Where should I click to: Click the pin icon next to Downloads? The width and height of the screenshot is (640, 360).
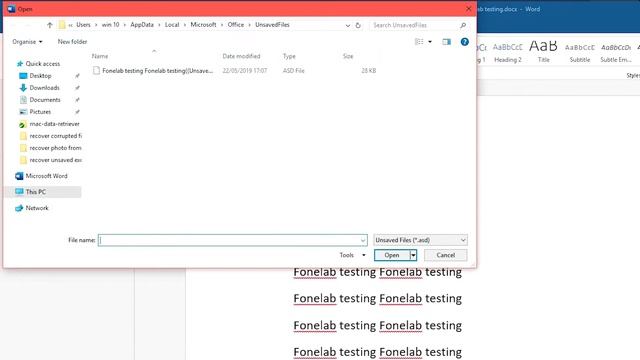click(x=77, y=88)
